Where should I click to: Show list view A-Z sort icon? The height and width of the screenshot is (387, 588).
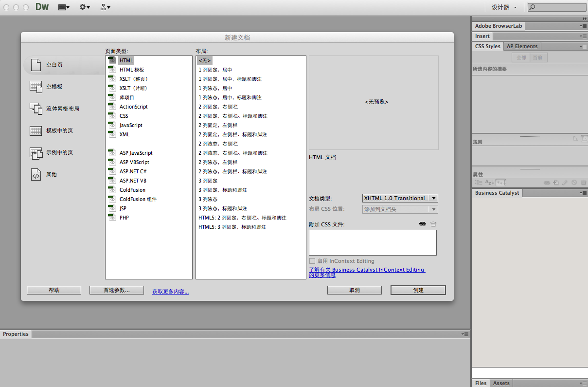(x=489, y=183)
